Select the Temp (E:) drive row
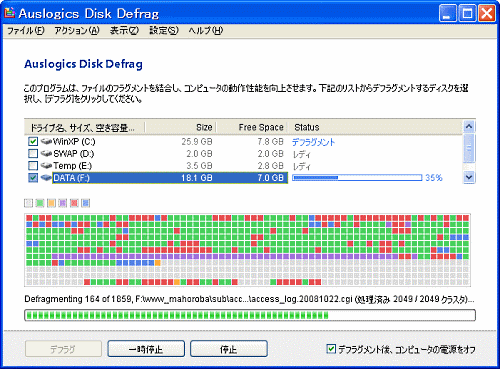 click(243, 166)
